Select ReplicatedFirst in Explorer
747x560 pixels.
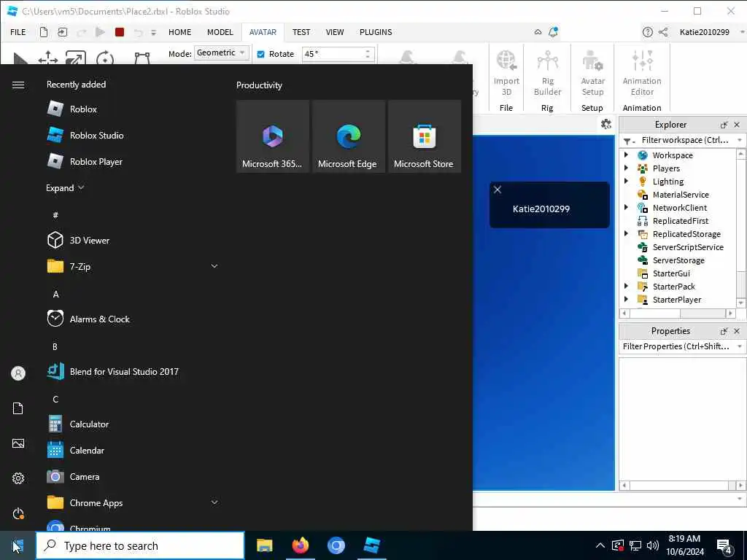pos(681,220)
